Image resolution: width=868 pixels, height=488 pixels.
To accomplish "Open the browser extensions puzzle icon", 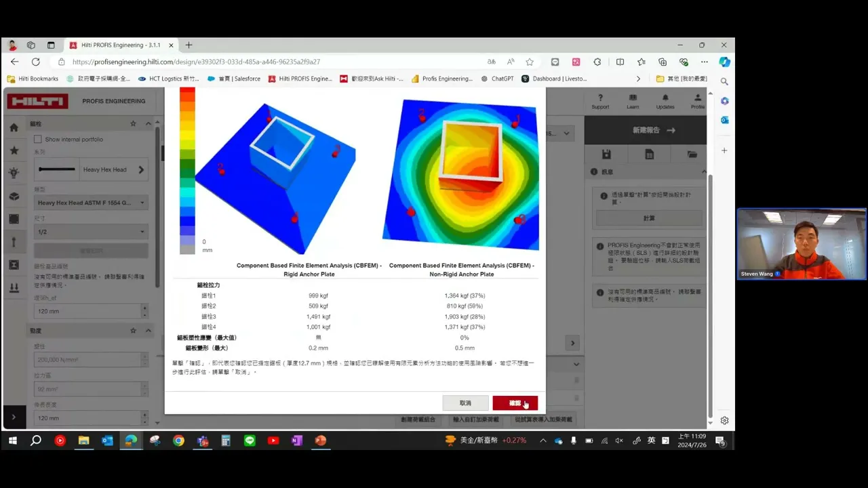I will pyautogui.click(x=597, y=62).
